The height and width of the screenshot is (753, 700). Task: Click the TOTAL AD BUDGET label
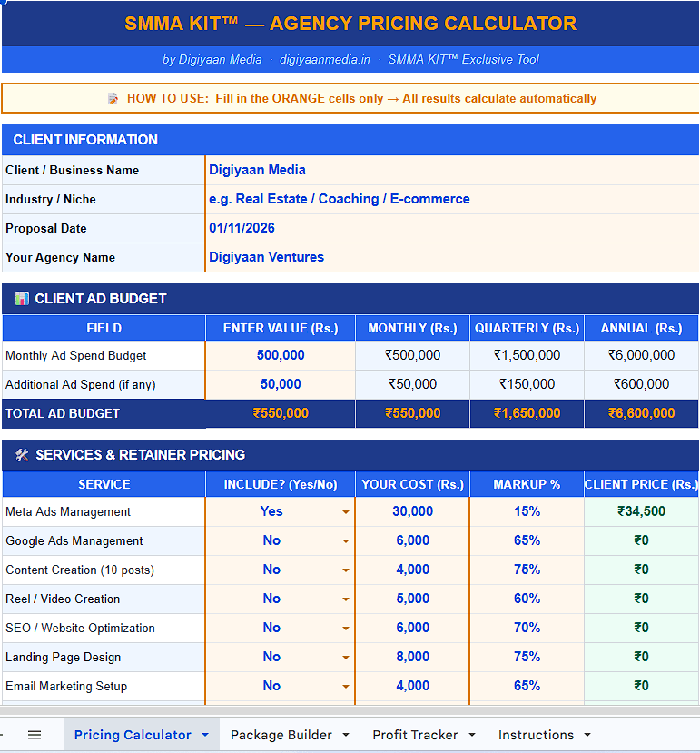point(63,413)
